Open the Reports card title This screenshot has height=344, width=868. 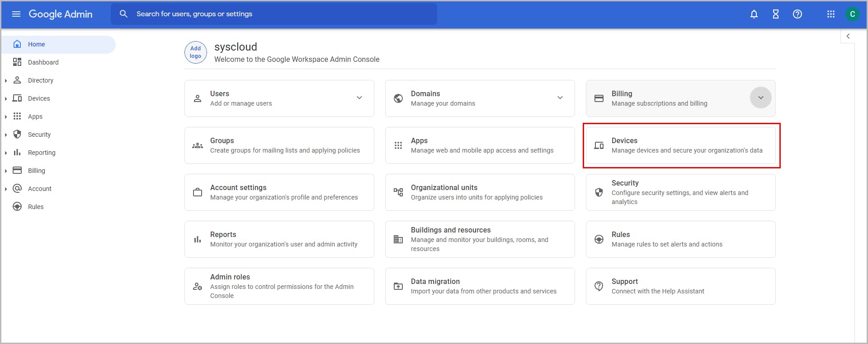[x=223, y=235]
